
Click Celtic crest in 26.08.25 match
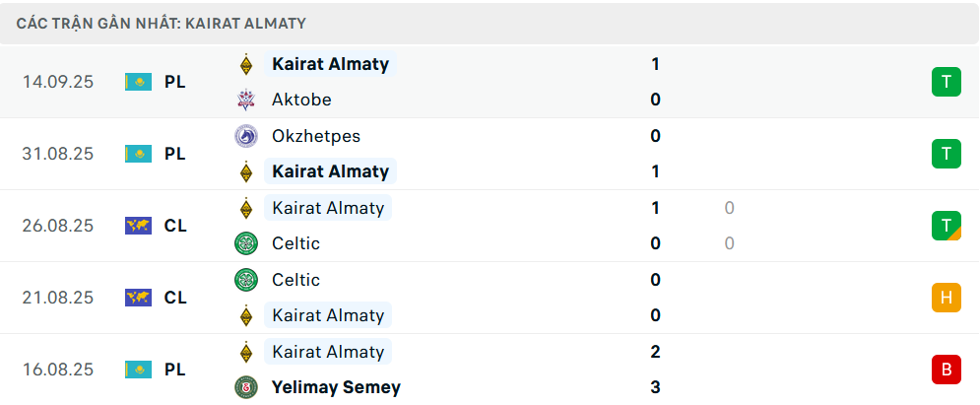coord(245,243)
